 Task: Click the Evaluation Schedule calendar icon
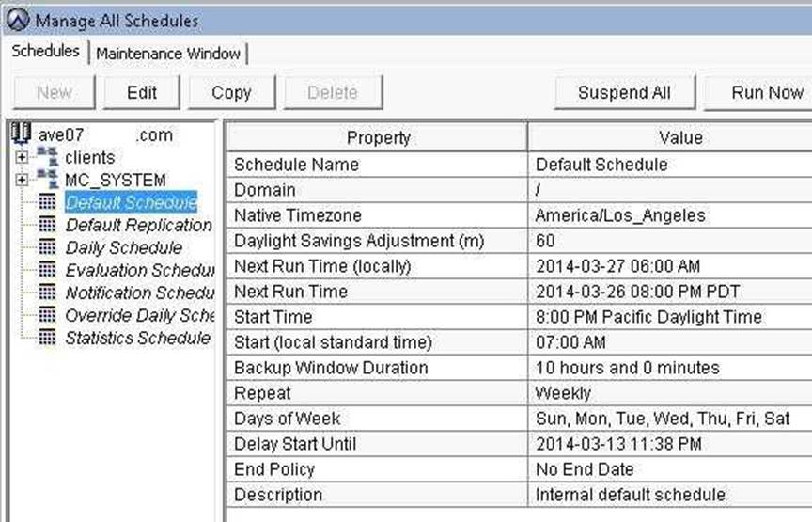click(47, 270)
